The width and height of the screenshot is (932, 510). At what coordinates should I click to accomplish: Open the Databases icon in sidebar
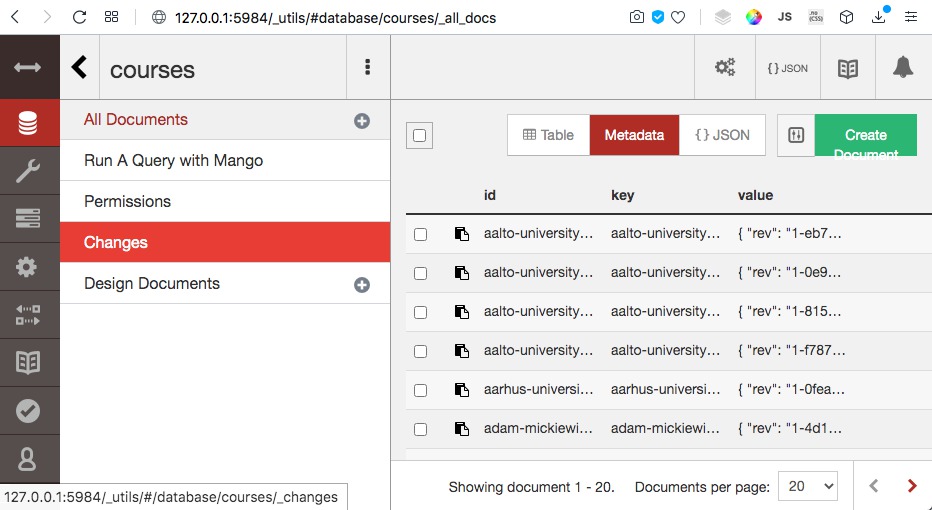[28, 123]
